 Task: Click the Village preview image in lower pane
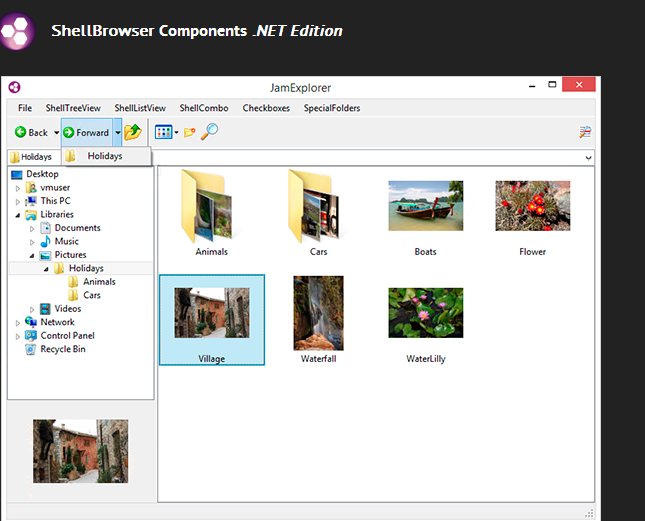click(x=81, y=451)
